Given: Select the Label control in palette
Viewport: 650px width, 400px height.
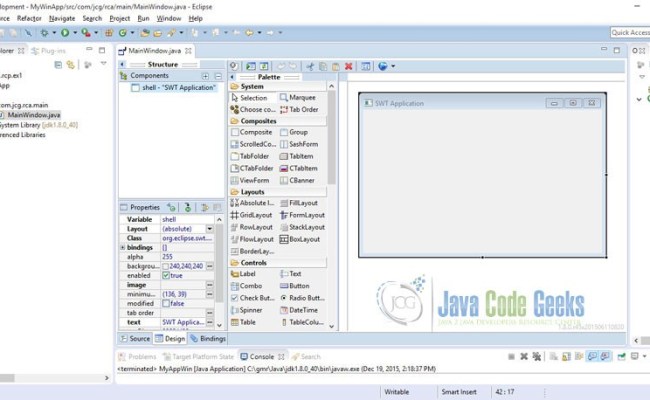Looking at the screenshot, I should (x=243, y=274).
